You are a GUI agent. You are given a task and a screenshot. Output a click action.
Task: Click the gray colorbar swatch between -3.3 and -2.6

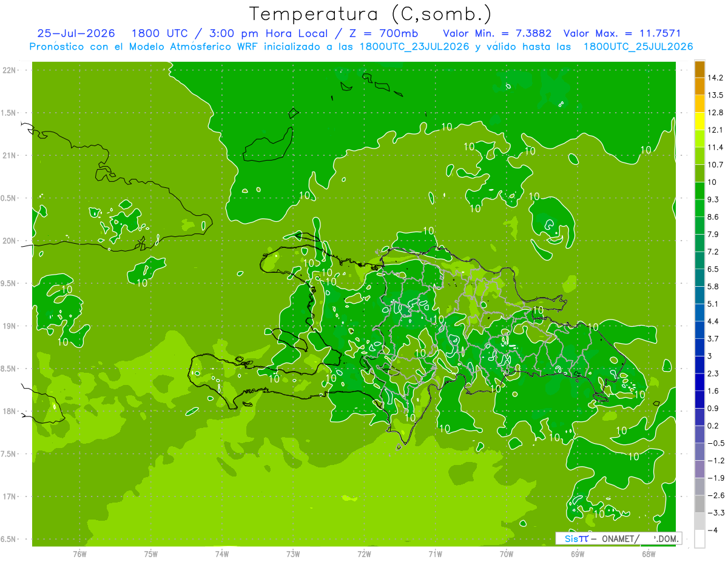pos(699,504)
